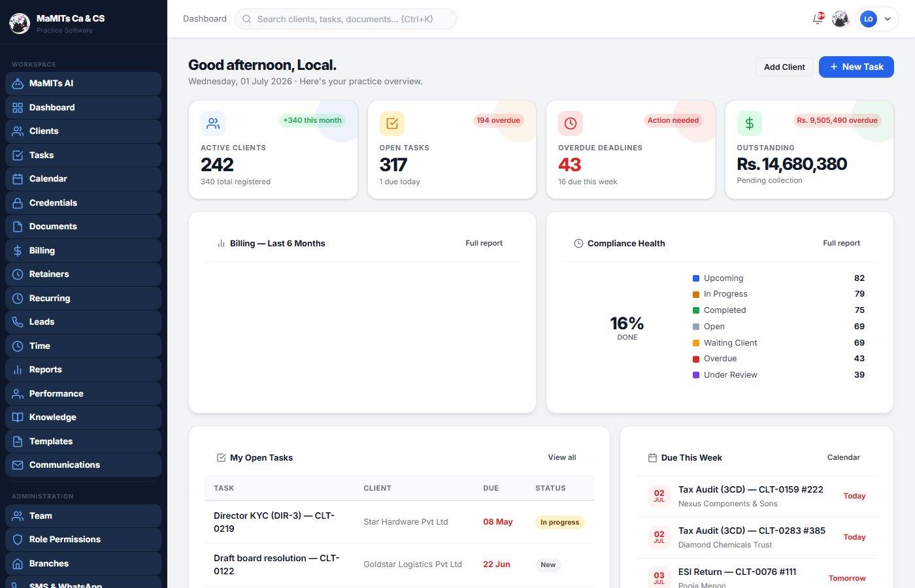Click the Billing dollar icon in sidebar
The height and width of the screenshot is (588, 915).
pyautogui.click(x=18, y=251)
